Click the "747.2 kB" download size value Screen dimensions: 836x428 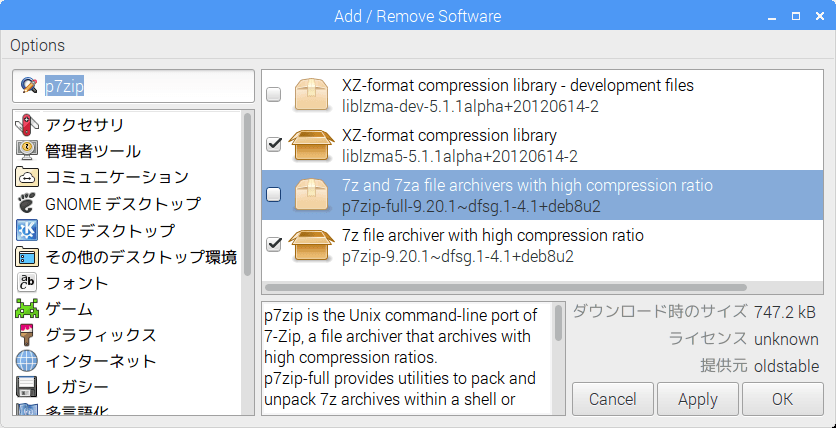click(785, 312)
